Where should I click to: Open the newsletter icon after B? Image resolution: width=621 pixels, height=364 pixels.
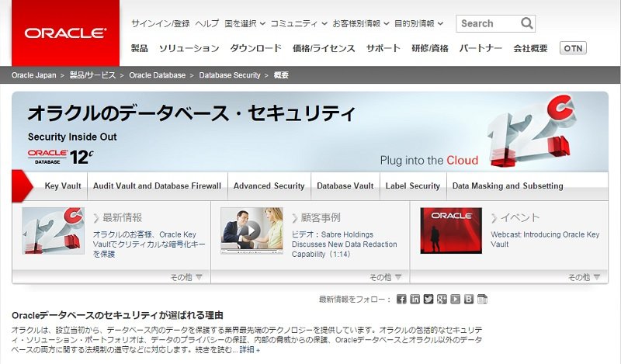click(482, 299)
